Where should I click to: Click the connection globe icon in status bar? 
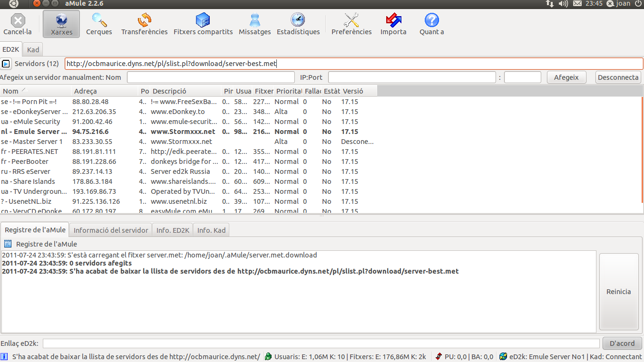(503, 357)
